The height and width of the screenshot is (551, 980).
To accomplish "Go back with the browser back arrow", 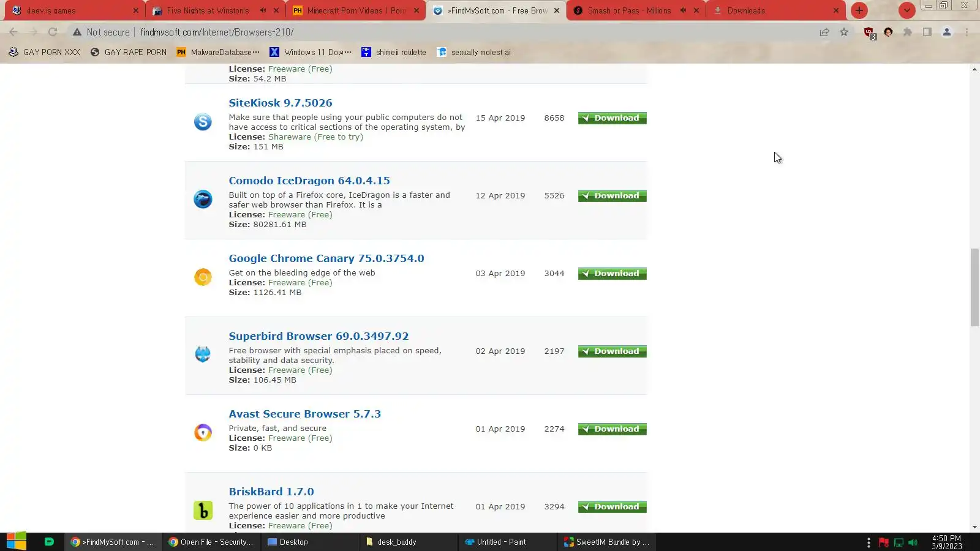I will pyautogui.click(x=13, y=32).
